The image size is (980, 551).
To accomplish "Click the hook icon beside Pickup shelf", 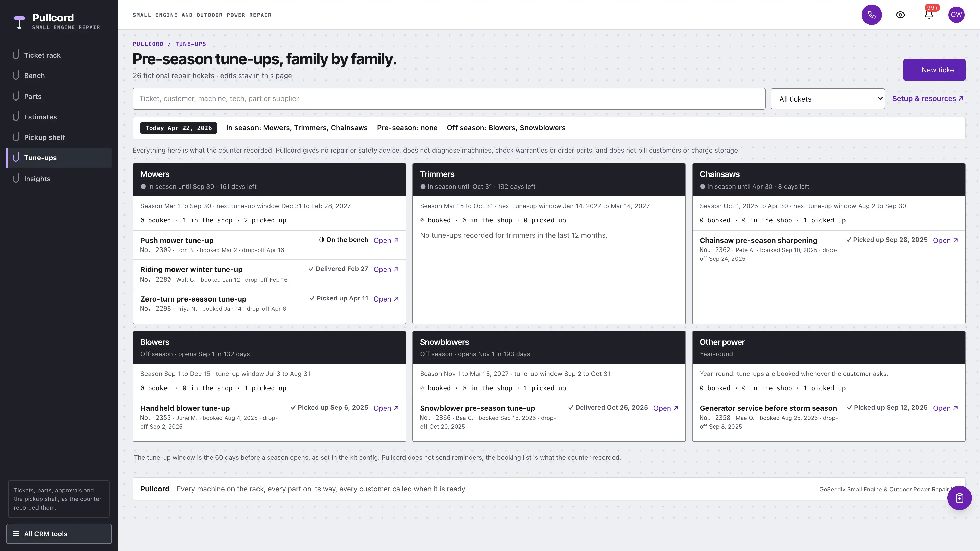I will click(16, 137).
